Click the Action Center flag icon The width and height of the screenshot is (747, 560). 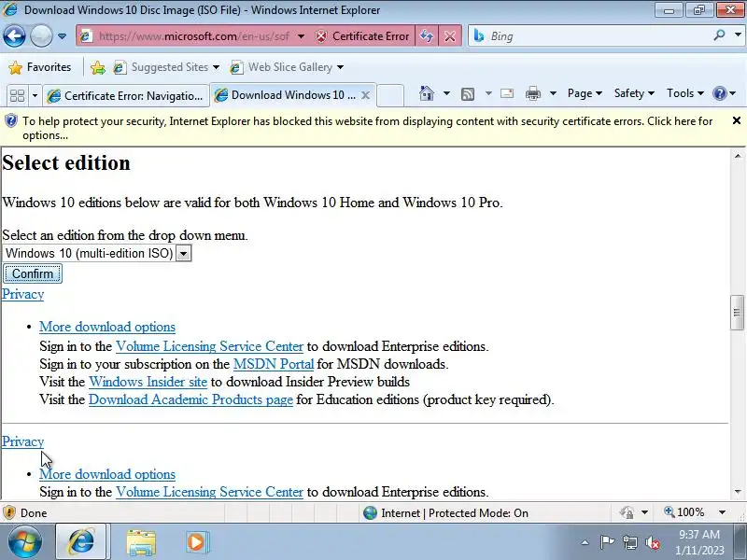pos(607,542)
